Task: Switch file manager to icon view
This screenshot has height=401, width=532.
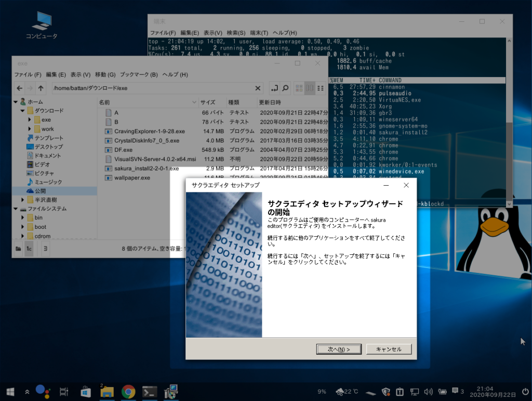Action: (299, 88)
